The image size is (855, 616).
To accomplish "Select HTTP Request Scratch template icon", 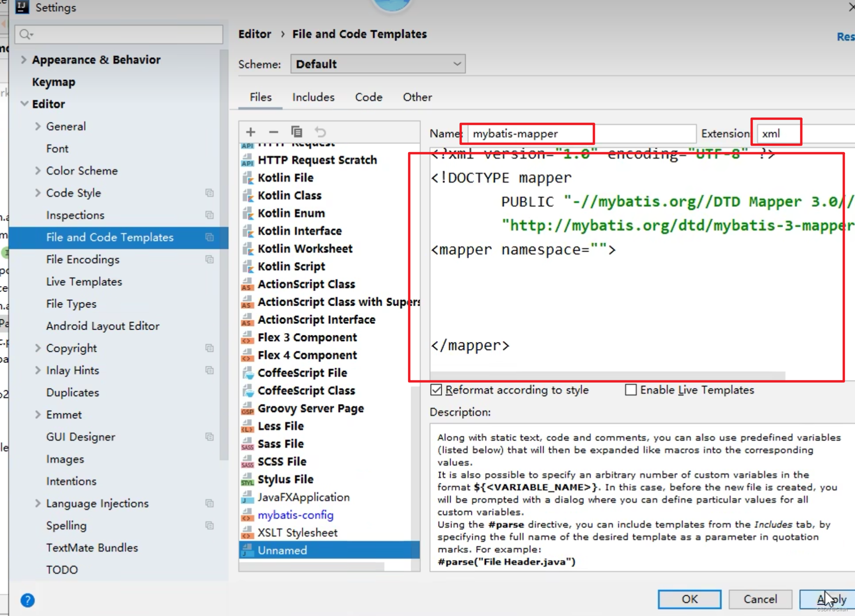I will pyautogui.click(x=248, y=160).
